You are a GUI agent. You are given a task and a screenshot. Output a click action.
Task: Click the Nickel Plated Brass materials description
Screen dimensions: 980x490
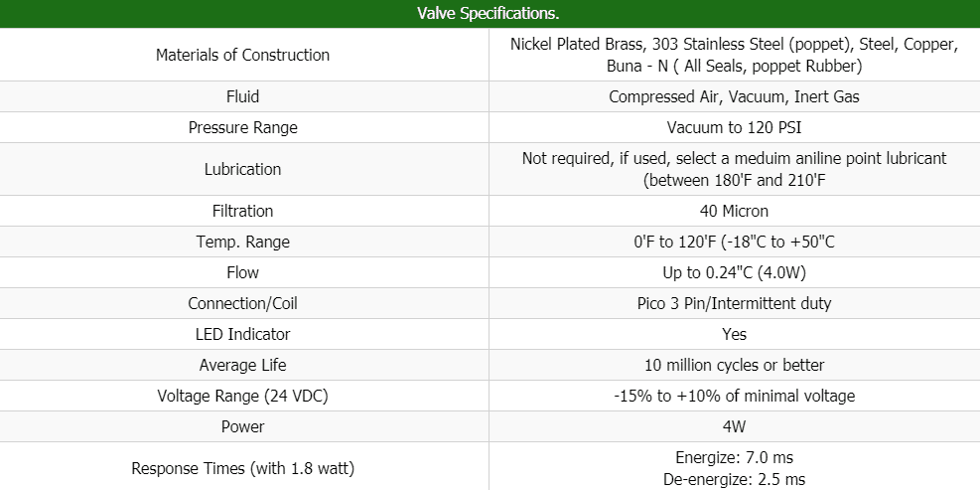pos(734,56)
